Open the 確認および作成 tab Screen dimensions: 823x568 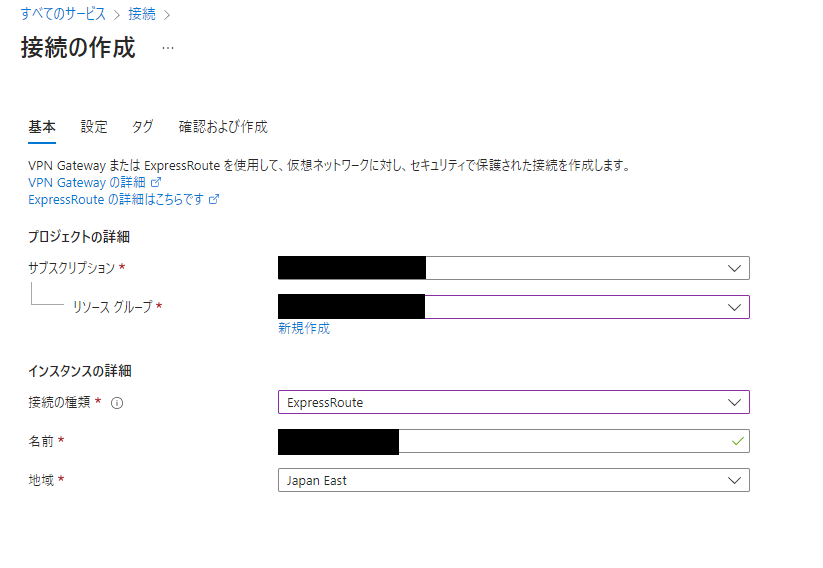pos(223,127)
